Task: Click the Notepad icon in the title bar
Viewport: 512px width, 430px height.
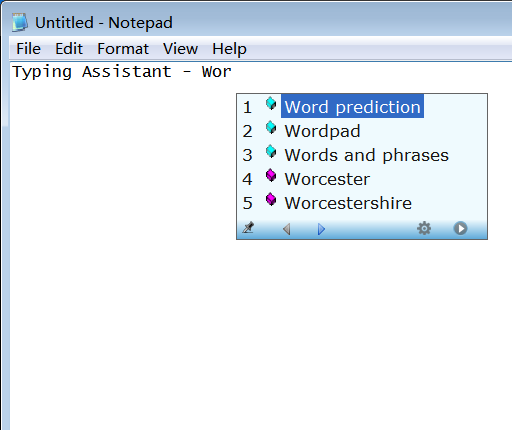Action: [20, 23]
